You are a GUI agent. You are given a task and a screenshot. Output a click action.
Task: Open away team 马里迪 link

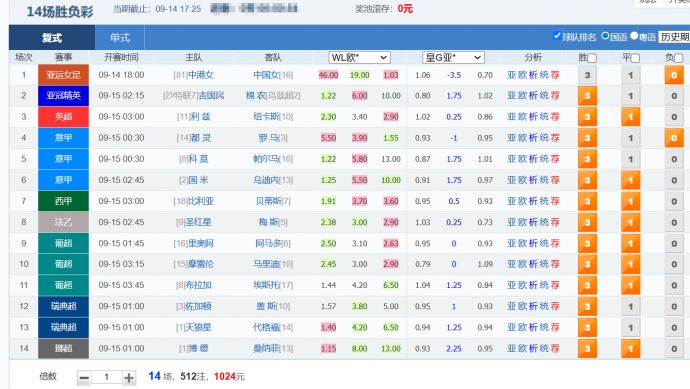[x=266, y=264]
